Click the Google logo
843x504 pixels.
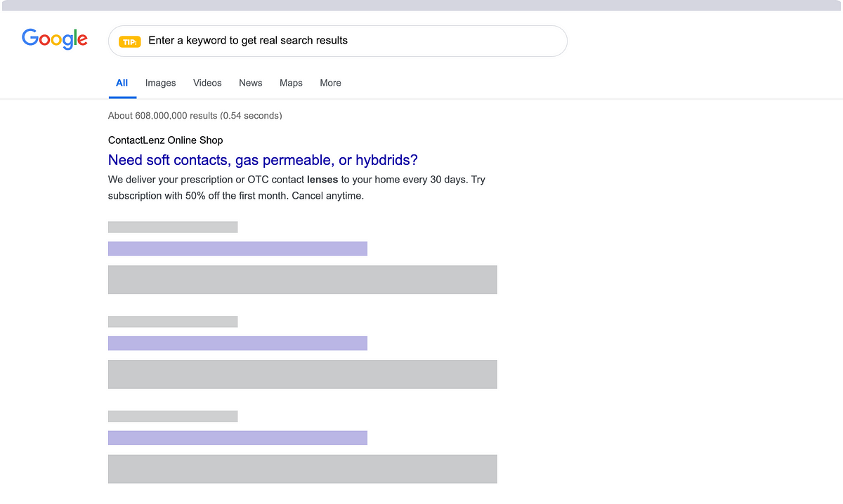click(x=55, y=39)
